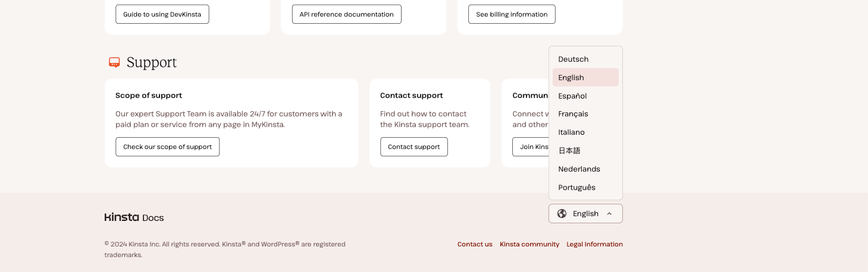
Task: Select Français language option
Action: (x=573, y=114)
